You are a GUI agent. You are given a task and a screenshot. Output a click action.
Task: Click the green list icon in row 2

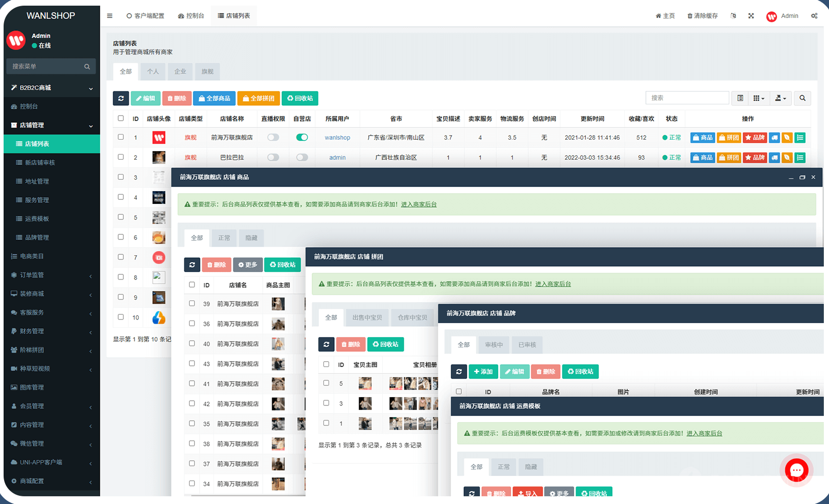pos(800,158)
